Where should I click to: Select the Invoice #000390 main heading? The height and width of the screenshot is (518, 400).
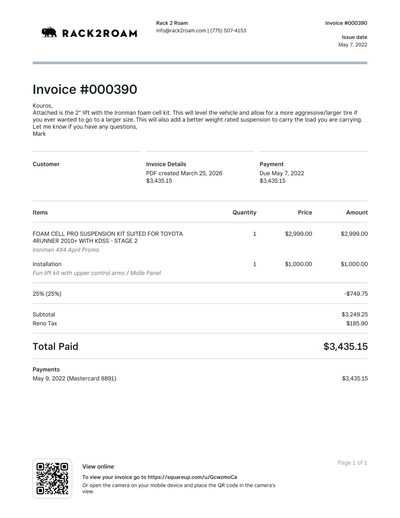pos(85,89)
